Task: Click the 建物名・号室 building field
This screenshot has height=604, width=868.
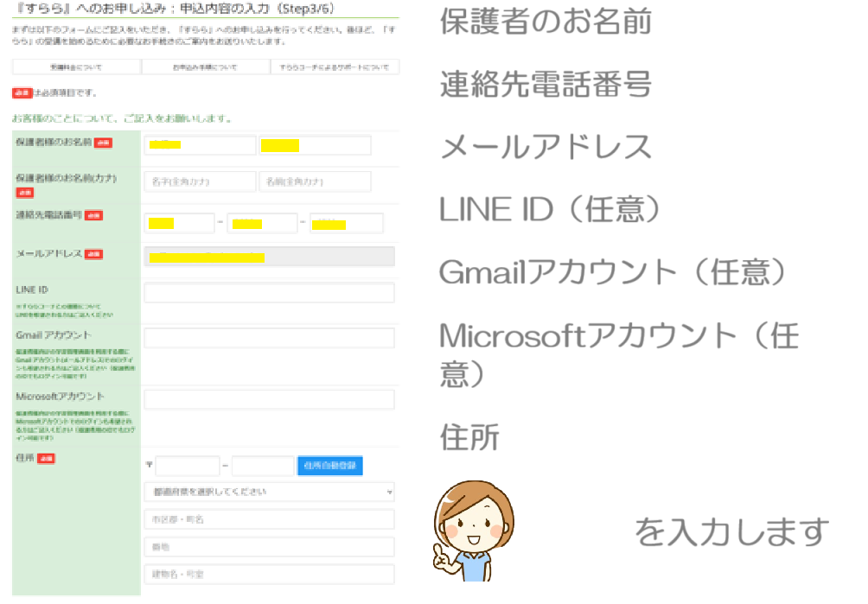Action: pyautogui.click(x=269, y=574)
